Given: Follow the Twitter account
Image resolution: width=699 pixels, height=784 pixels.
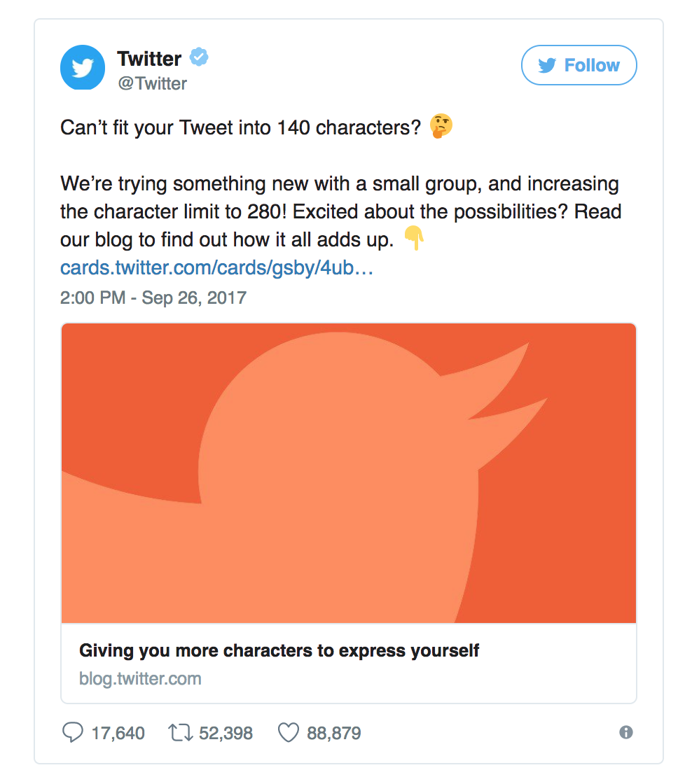Looking at the screenshot, I should (579, 66).
